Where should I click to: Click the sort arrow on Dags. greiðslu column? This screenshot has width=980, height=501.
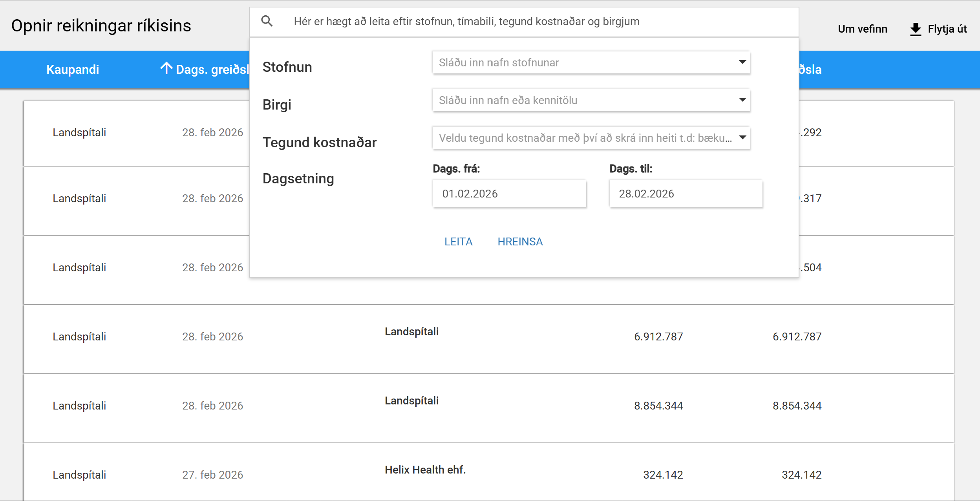pos(166,69)
